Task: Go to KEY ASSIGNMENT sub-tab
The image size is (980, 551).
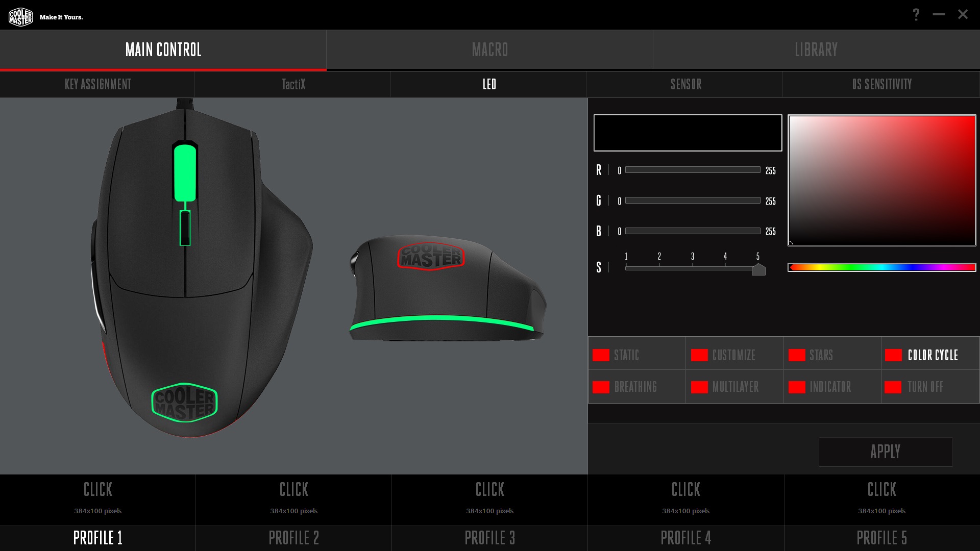Action: click(x=97, y=84)
